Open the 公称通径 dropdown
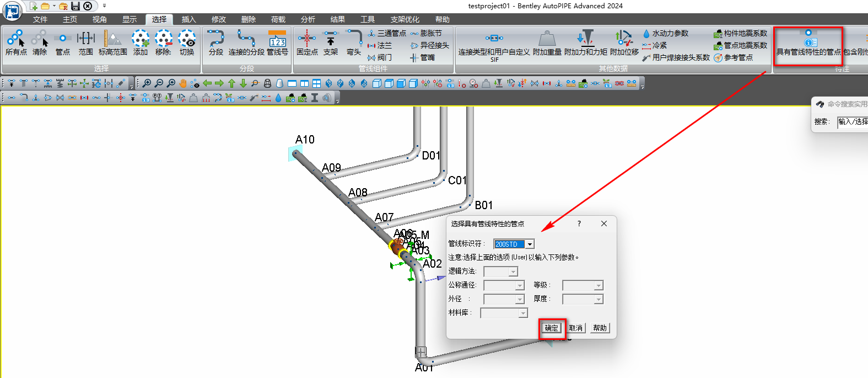Screen dimensions: 868x378 point(504,285)
